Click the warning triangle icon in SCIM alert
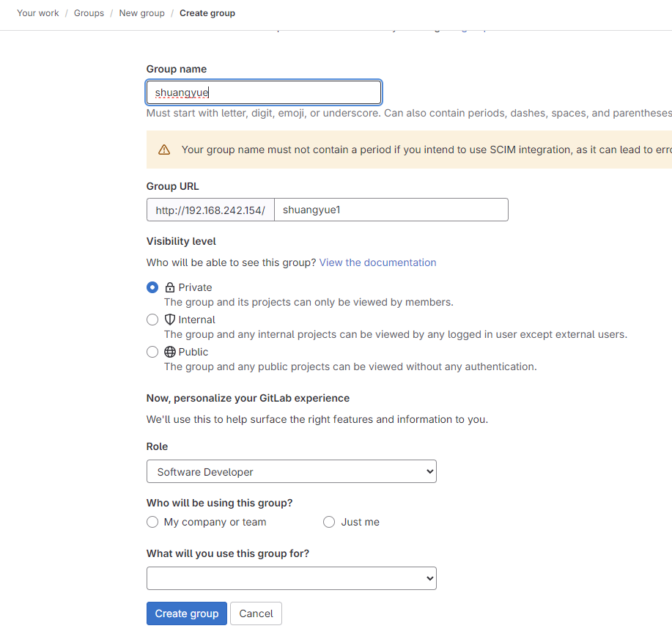The image size is (672, 634). click(164, 150)
